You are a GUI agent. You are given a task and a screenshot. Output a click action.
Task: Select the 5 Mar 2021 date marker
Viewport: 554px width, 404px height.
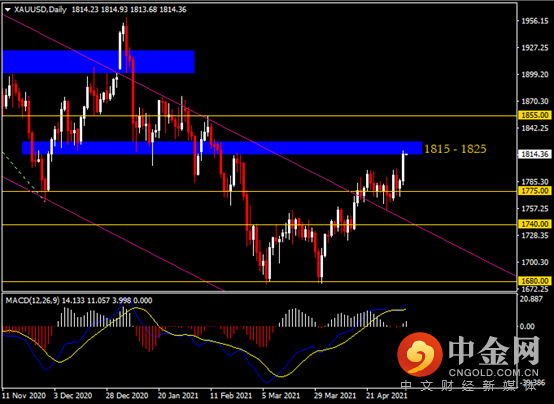(x=281, y=395)
